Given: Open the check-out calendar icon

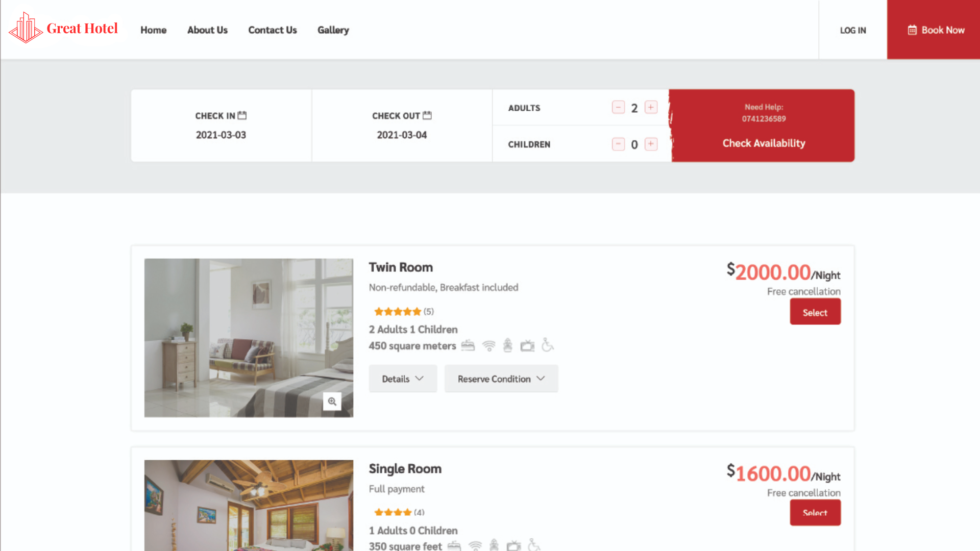Looking at the screenshot, I should pos(427,115).
